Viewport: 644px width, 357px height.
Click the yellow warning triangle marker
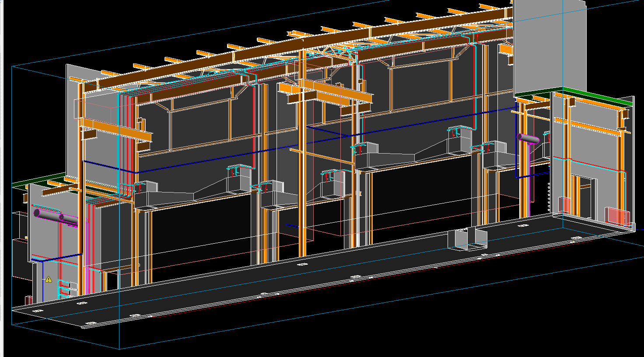pyautogui.click(x=49, y=279)
